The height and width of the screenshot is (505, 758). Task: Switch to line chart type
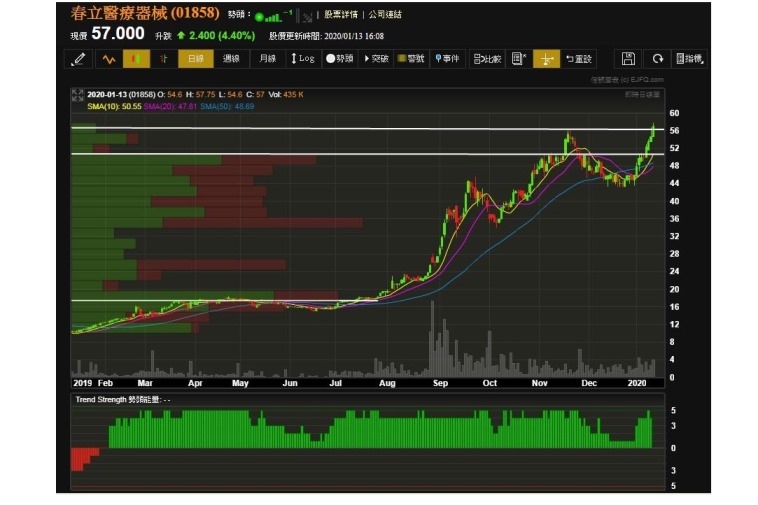(x=108, y=59)
